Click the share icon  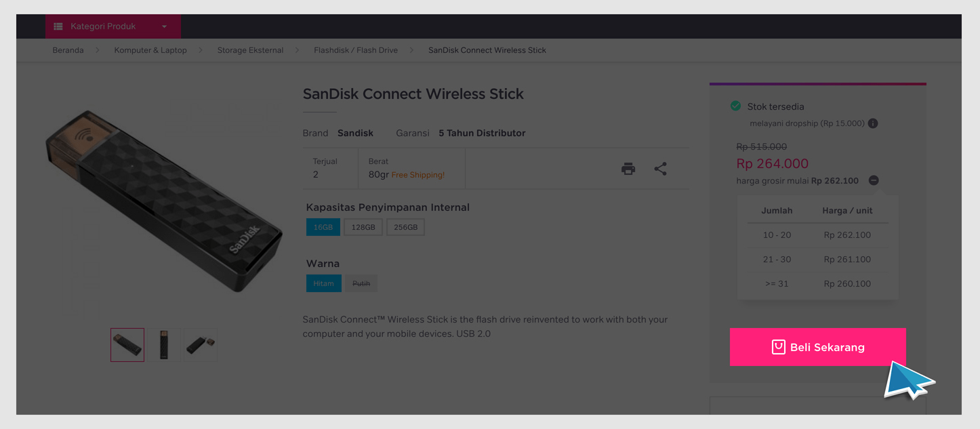tap(660, 169)
